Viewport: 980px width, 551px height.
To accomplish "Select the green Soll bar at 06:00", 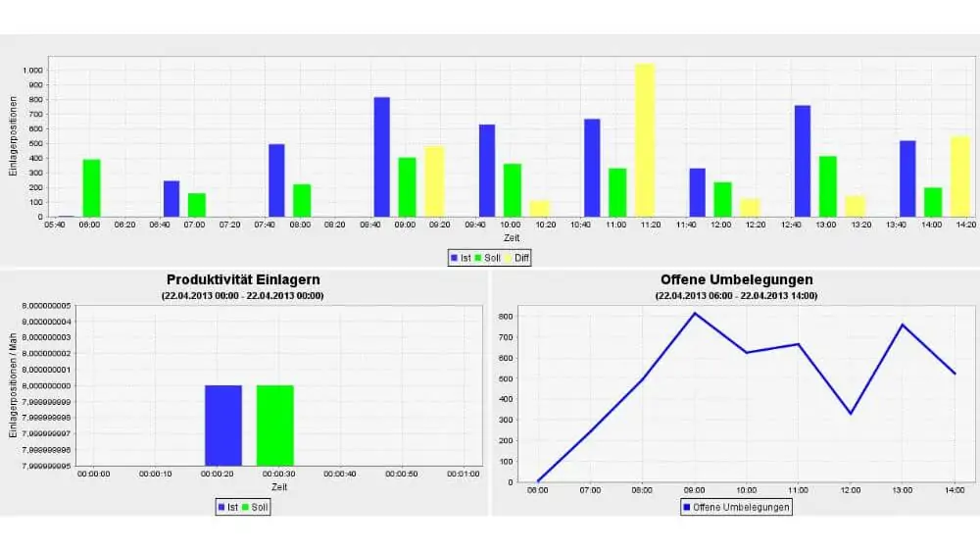I will click(91, 187).
